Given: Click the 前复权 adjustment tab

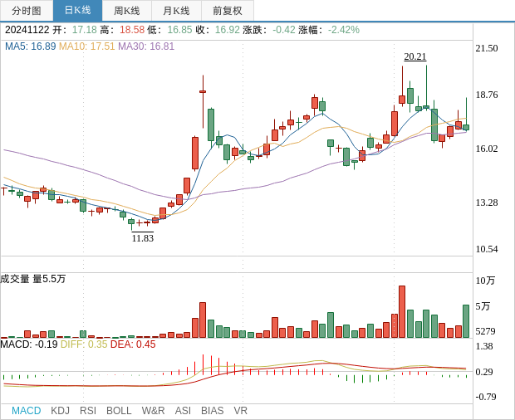Looking at the screenshot, I should (x=228, y=11).
